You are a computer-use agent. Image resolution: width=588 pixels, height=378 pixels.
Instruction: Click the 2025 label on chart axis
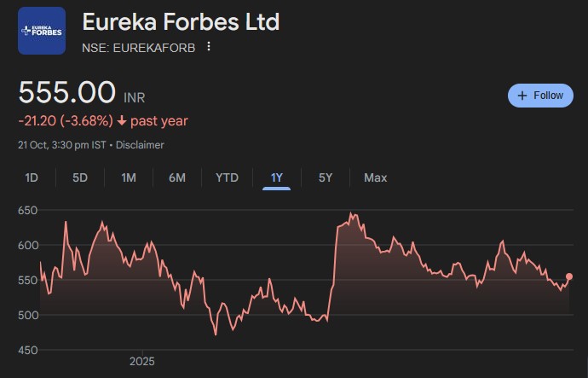click(x=142, y=362)
